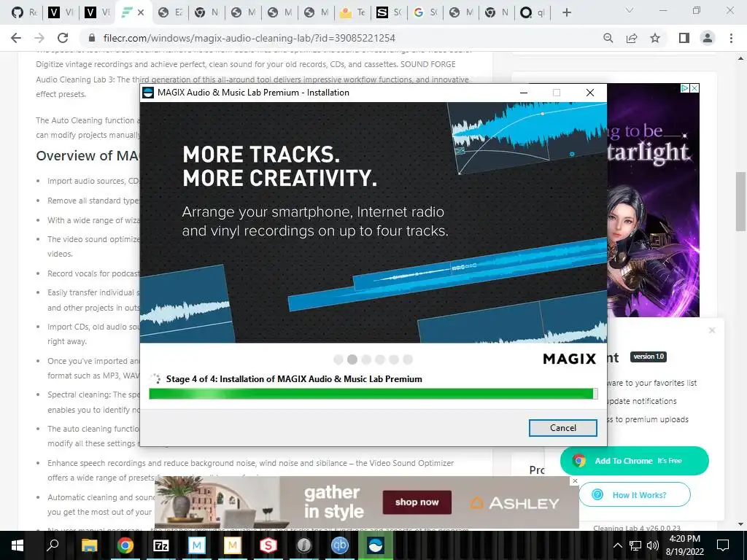
Task: Open the yellow M taskbar app
Action: pos(233,545)
